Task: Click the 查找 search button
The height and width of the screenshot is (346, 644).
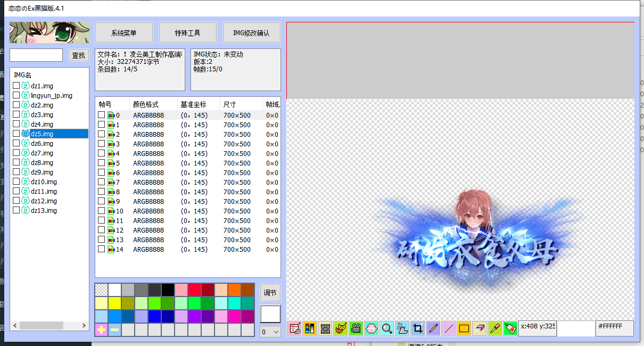Action: (79, 55)
